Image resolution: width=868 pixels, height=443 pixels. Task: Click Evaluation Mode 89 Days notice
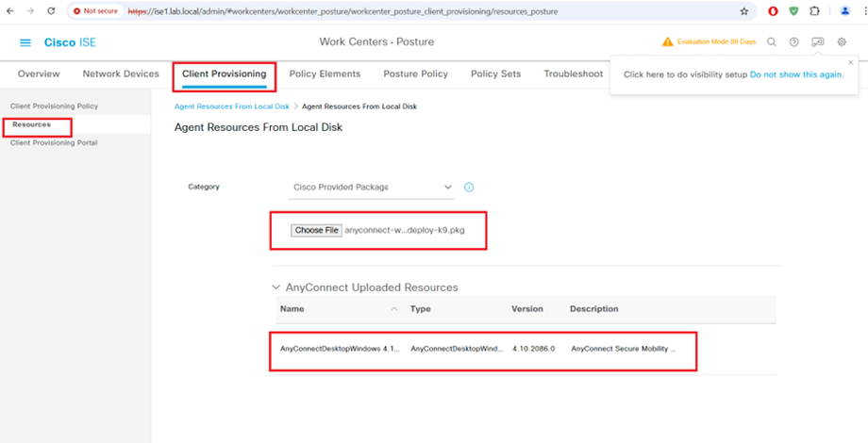coord(716,42)
